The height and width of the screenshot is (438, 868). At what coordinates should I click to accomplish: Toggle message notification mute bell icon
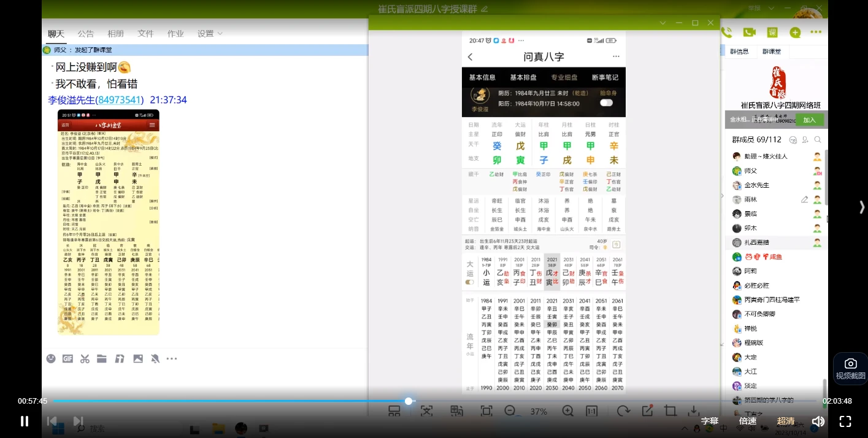coord(155,358)
